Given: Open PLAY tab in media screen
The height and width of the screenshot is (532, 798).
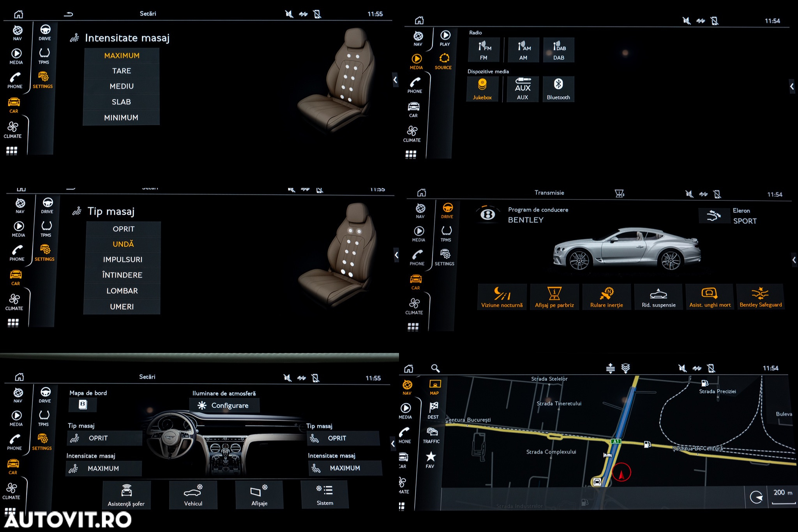Looking at the screenshot, I should (445, 39).
